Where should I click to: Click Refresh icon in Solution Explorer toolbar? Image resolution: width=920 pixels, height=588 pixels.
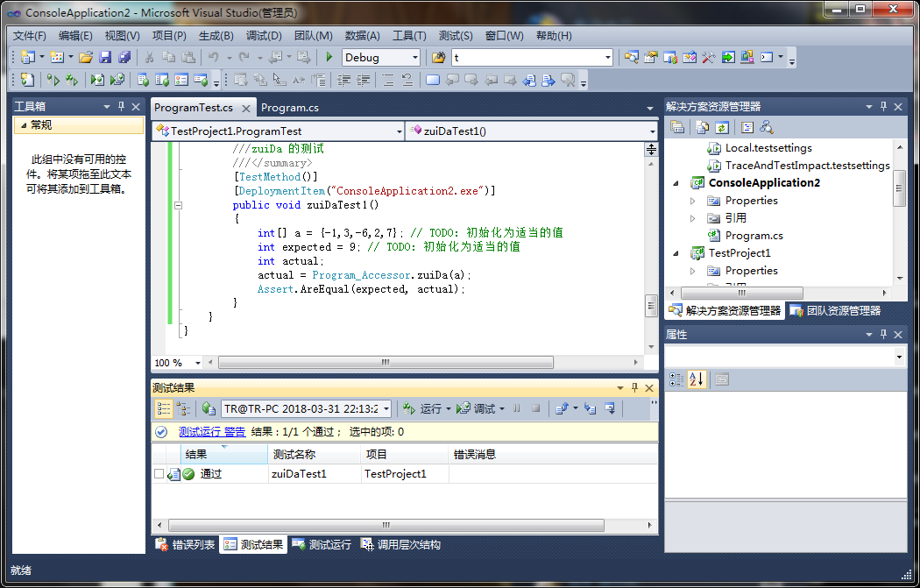tap(721, 127)
